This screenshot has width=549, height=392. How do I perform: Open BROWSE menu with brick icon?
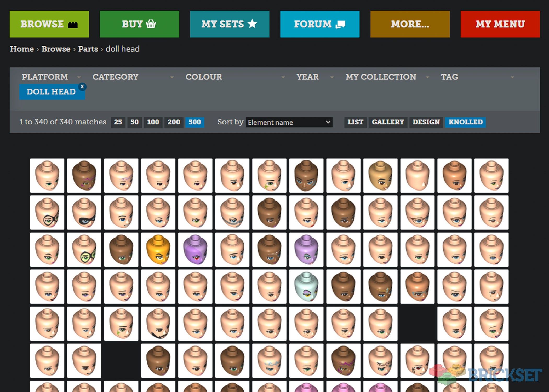(x=49, y=24)
